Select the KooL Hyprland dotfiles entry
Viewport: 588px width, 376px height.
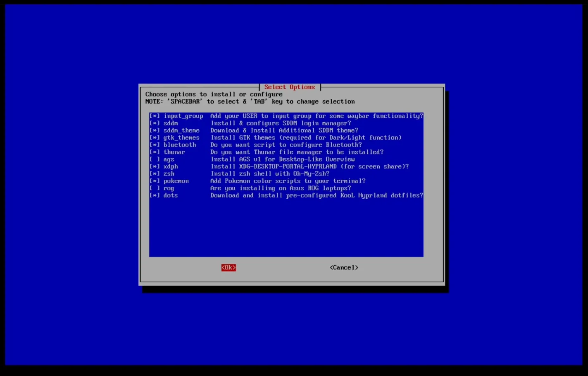317,195
